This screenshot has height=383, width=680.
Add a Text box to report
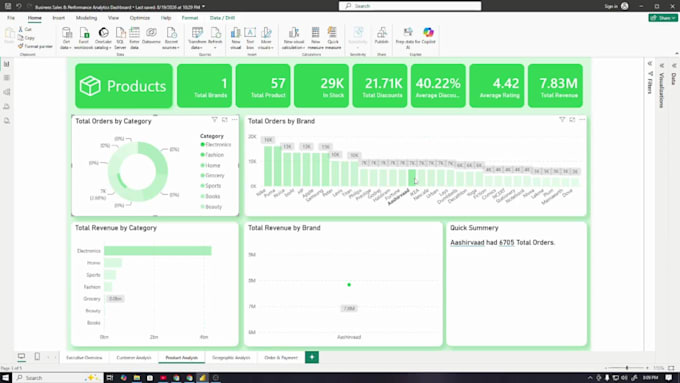[x=250, y=38]
